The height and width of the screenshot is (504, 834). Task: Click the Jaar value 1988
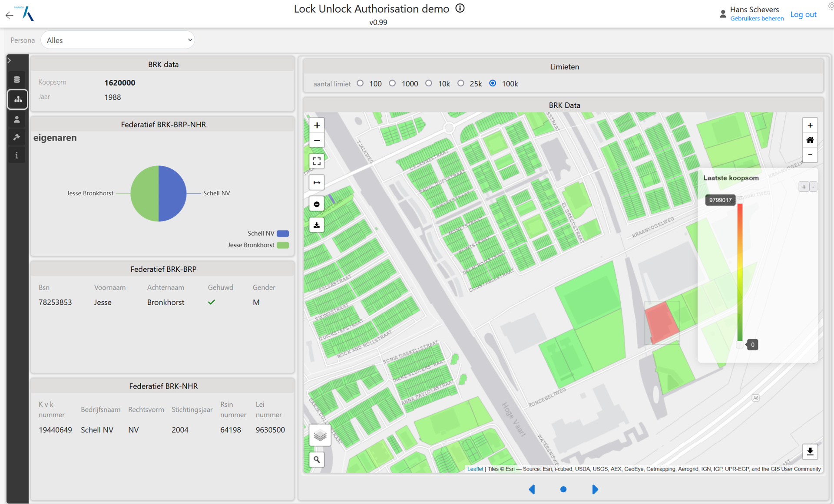click(113, 97)
